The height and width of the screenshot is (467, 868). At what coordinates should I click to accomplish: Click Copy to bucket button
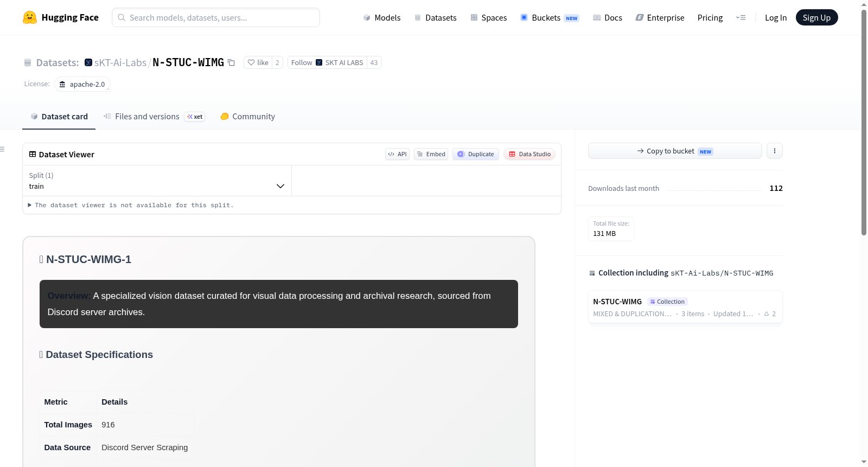pos(675,151)
